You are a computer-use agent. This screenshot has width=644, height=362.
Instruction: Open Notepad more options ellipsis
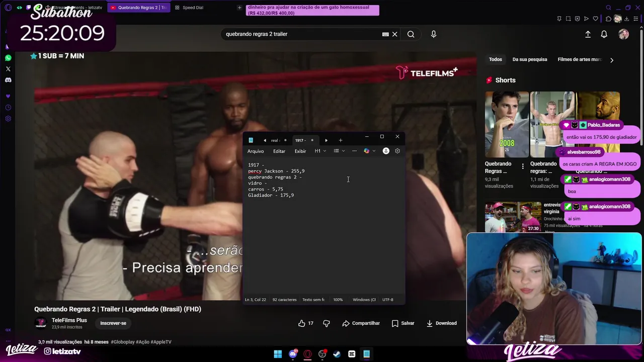click(354, 151)
